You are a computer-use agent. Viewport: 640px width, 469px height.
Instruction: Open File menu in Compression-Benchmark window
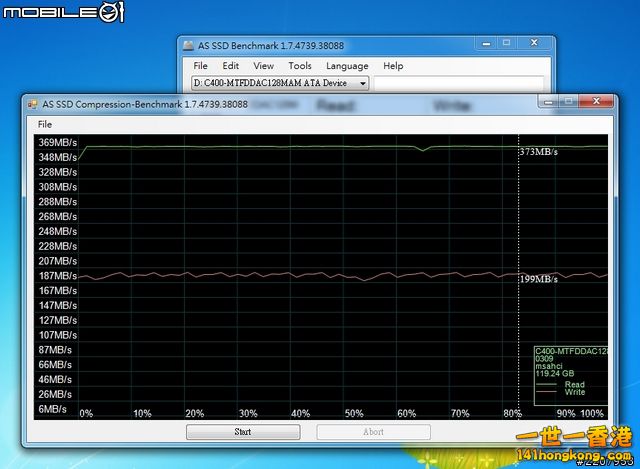tap(44, 124)
